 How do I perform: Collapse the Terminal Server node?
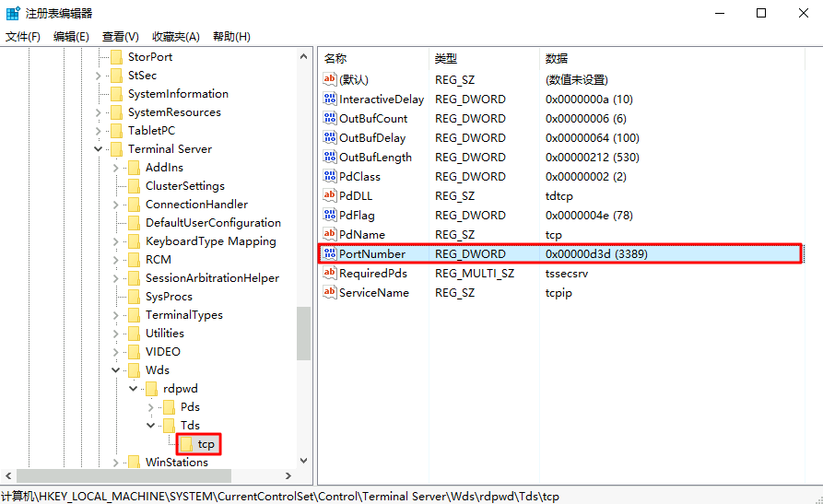pyautogui.click(x=98, y=149)
